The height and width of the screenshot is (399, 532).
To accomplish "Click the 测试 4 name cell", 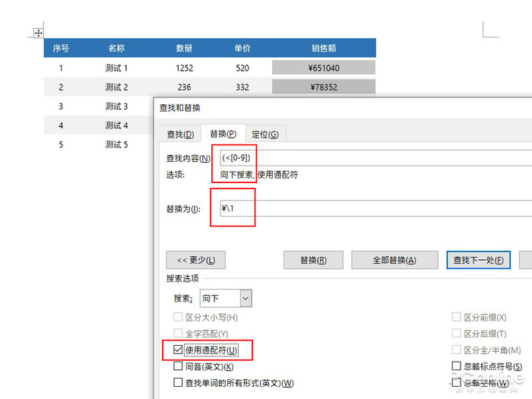I will [116, 125].
